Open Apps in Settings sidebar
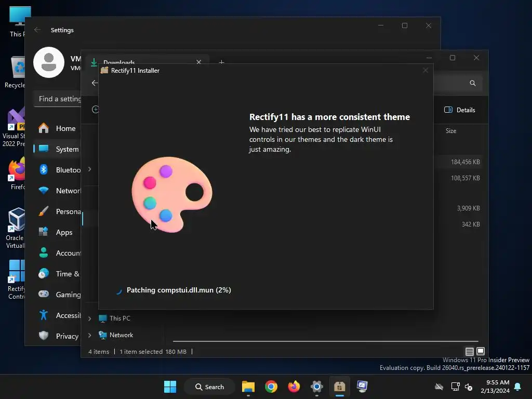Image resolution: width=532 pixels, height=399 pixels. tap(57, 232)
